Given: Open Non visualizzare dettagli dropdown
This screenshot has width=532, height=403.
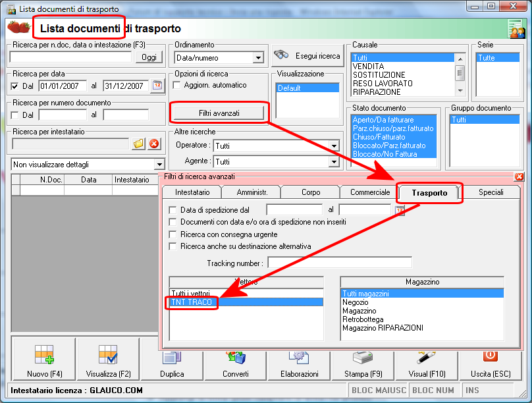Looking at the screenshot, I should [159, 165].
